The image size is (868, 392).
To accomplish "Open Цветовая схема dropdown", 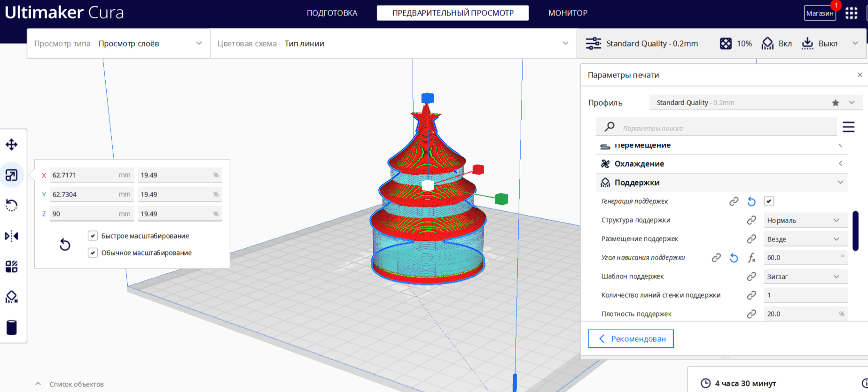I will 393,44.
